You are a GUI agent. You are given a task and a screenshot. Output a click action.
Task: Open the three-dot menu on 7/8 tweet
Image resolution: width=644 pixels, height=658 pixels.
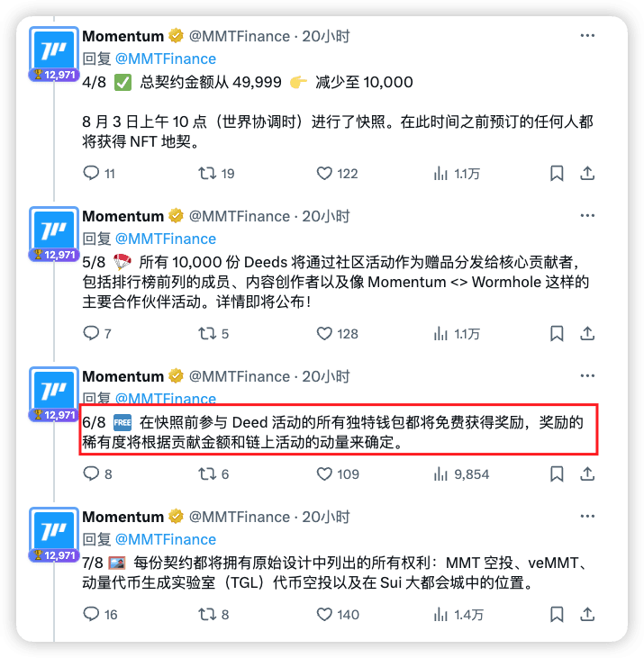[587, 516]
